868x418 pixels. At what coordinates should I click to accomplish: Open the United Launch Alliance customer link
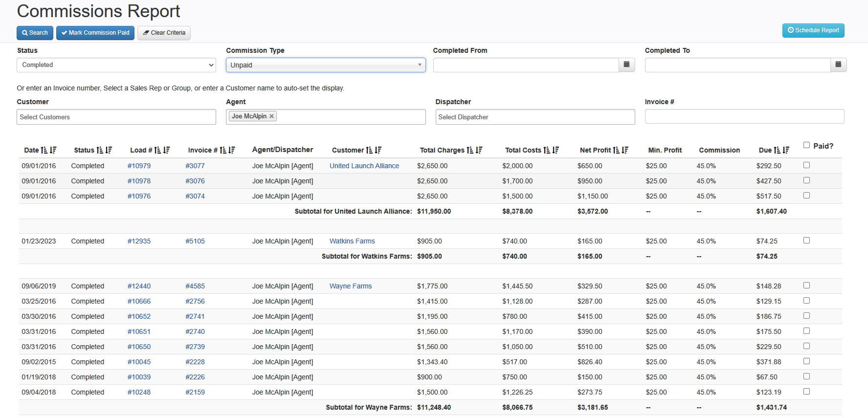pos(364,166)
